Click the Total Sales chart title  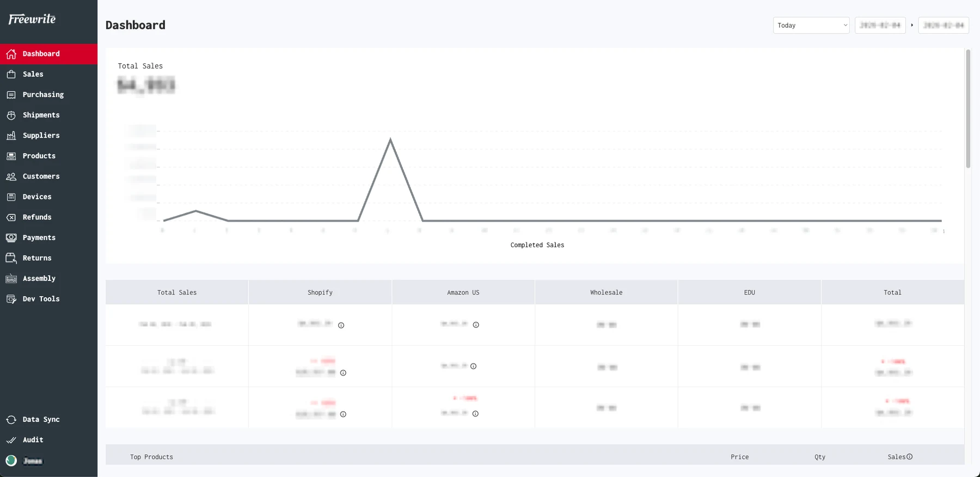pyautogui.click(x=140, y=66)
